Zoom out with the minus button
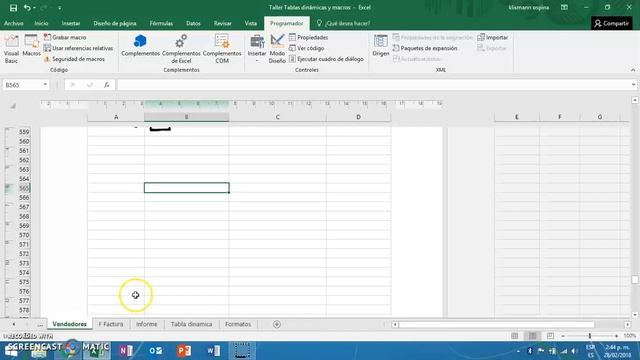 (563, 336)
